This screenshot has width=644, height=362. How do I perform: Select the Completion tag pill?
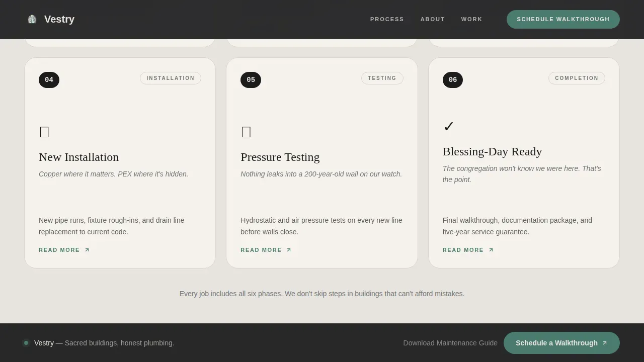point(577,78)
